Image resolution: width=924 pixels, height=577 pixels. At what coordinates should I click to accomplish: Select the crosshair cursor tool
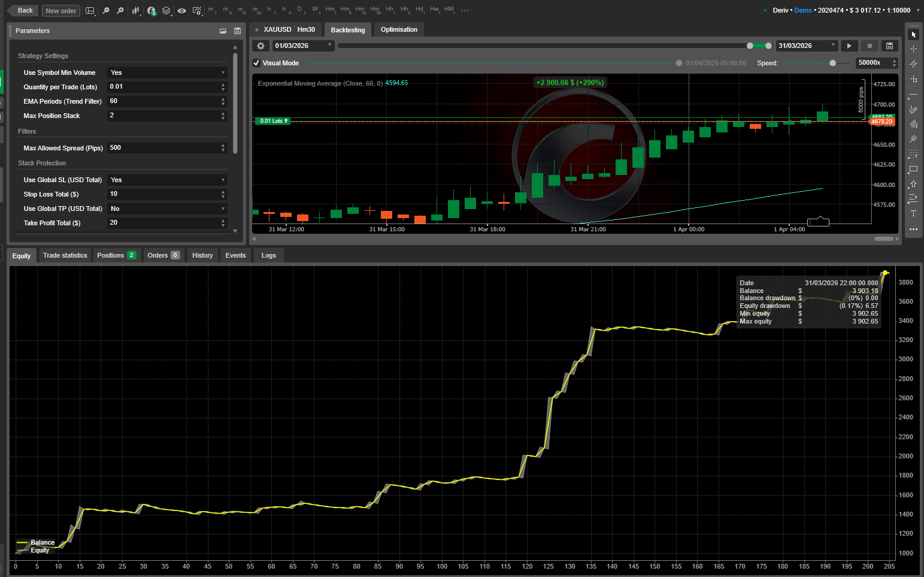tap(913, 49)
